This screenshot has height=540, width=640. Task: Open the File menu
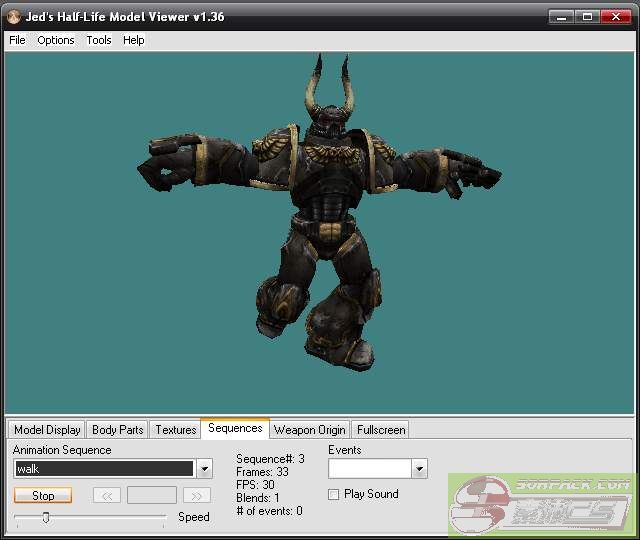pos(17,40)
